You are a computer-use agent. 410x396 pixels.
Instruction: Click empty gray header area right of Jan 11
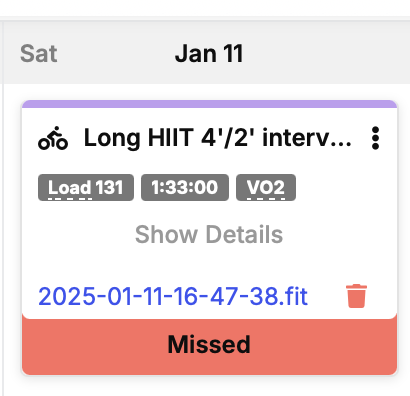click(327, 53)
